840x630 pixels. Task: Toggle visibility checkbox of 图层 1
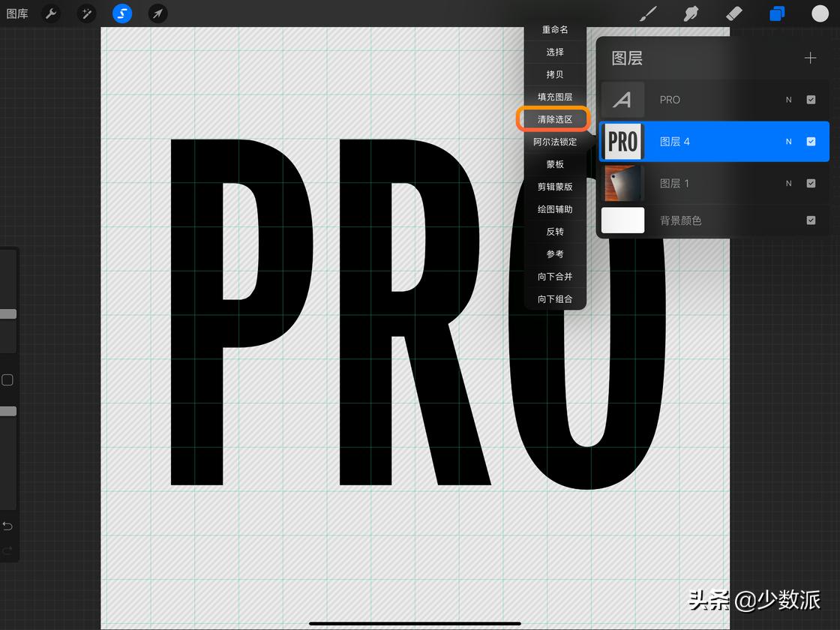(x=811, y=183)
